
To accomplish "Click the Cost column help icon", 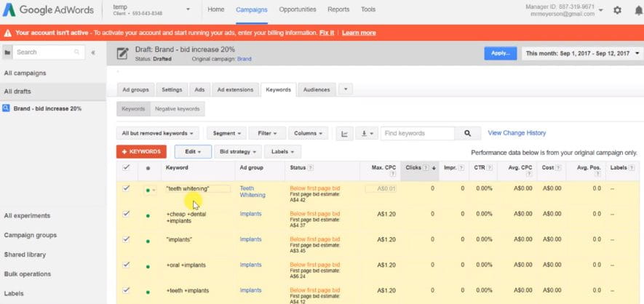I will click(558, 168).
